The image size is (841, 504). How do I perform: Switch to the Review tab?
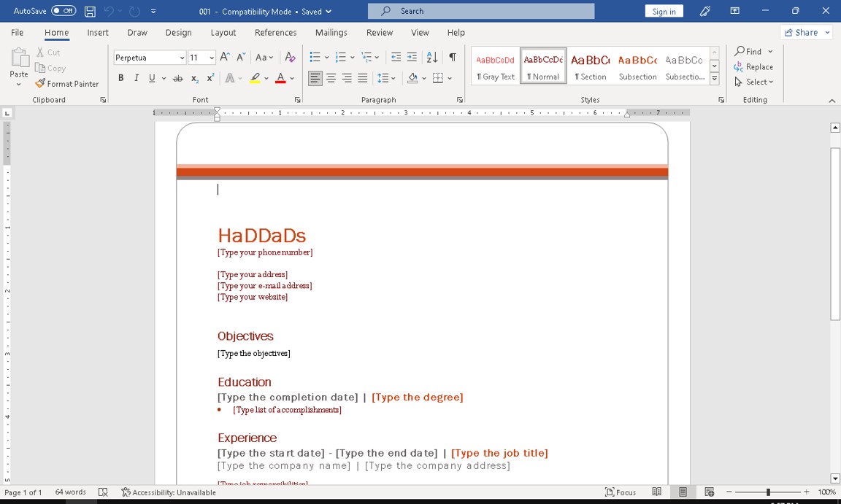click(380, 33)
